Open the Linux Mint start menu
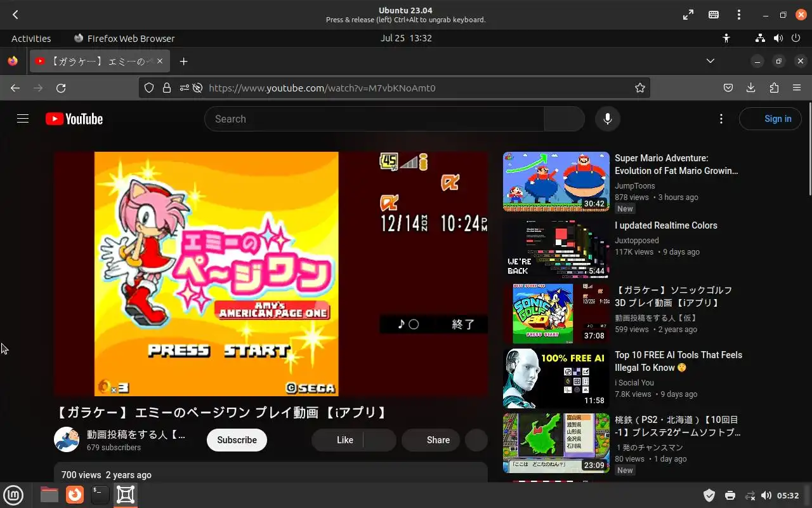Viewport: 812px width, 508px height. [14, 495]
